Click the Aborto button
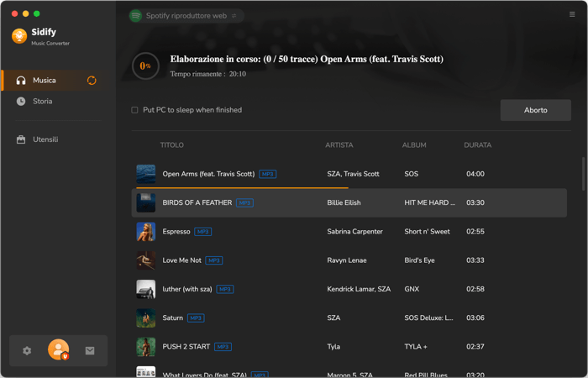Viewport: 588px width, 378px height. click(x=536, y=110)
